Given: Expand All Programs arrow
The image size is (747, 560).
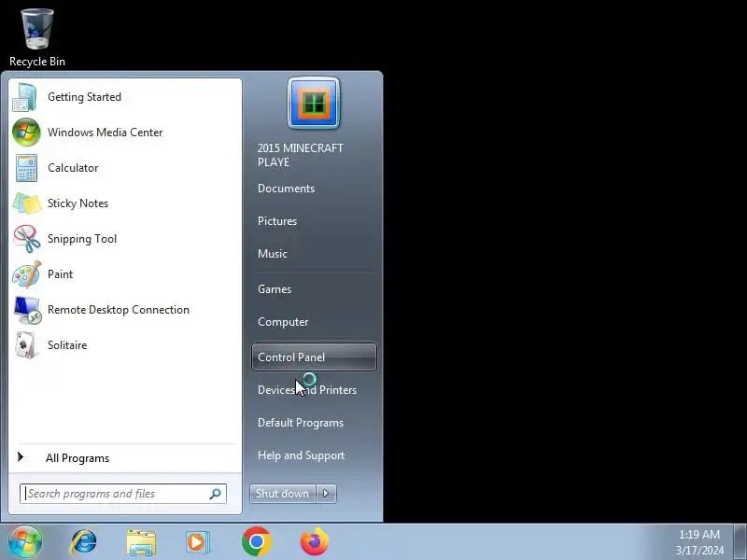Looking at the screenshot, I should tap(20, 457).
